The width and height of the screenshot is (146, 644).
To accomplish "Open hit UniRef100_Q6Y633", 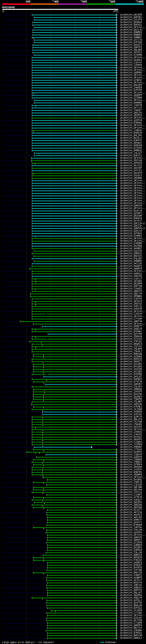I will click(x=131, y=301).
